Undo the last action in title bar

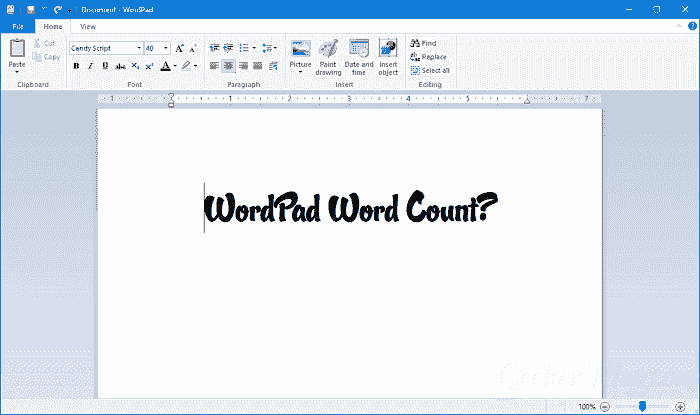[x=44, y=9]
